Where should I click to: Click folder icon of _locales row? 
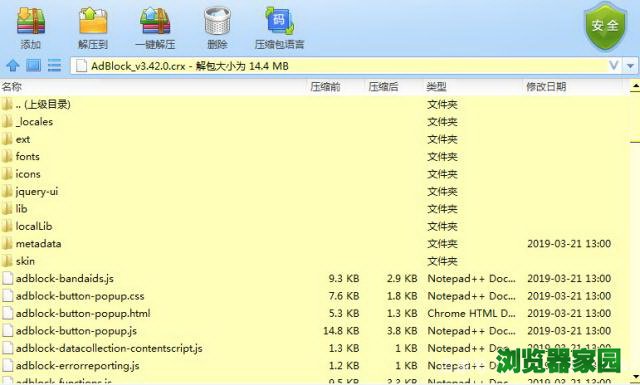pos(7,122)
